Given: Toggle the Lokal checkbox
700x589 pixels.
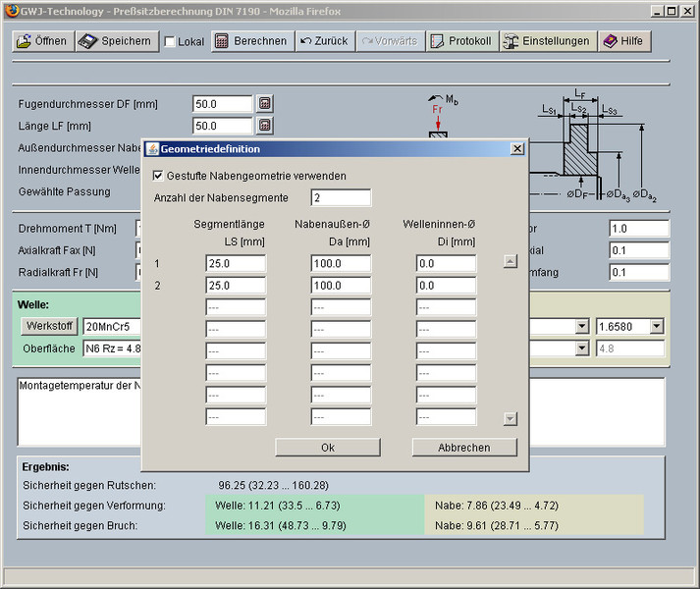Looking at the screenshot, I should point(170,42).
